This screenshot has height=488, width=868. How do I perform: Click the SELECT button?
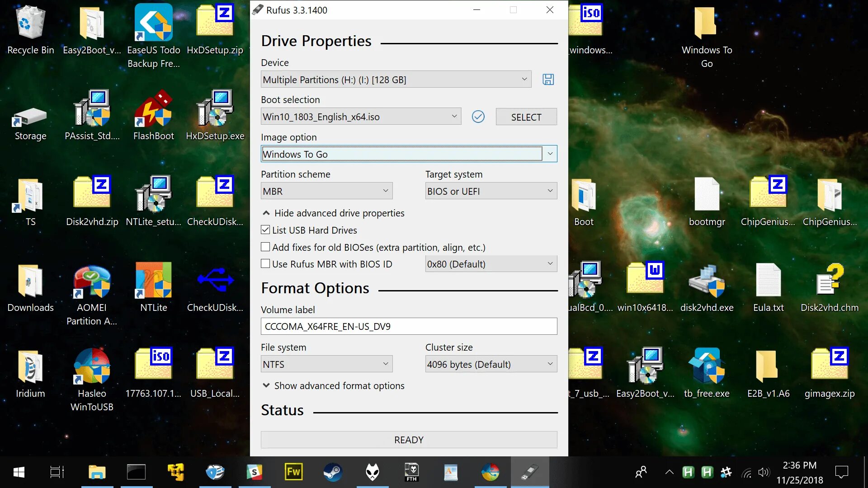click(526, 117)
